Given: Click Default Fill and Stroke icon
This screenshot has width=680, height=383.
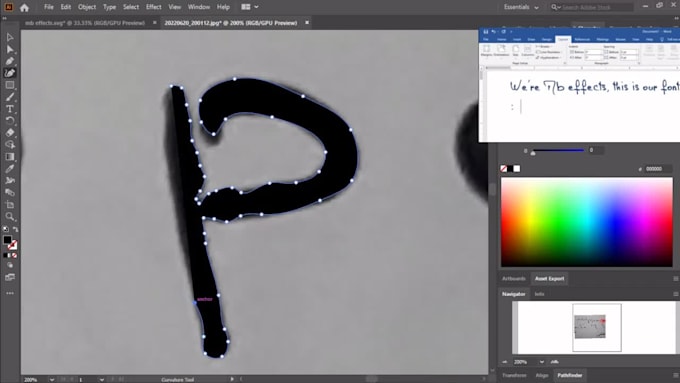Looking at the screenshot, I should tap(6, 229).
